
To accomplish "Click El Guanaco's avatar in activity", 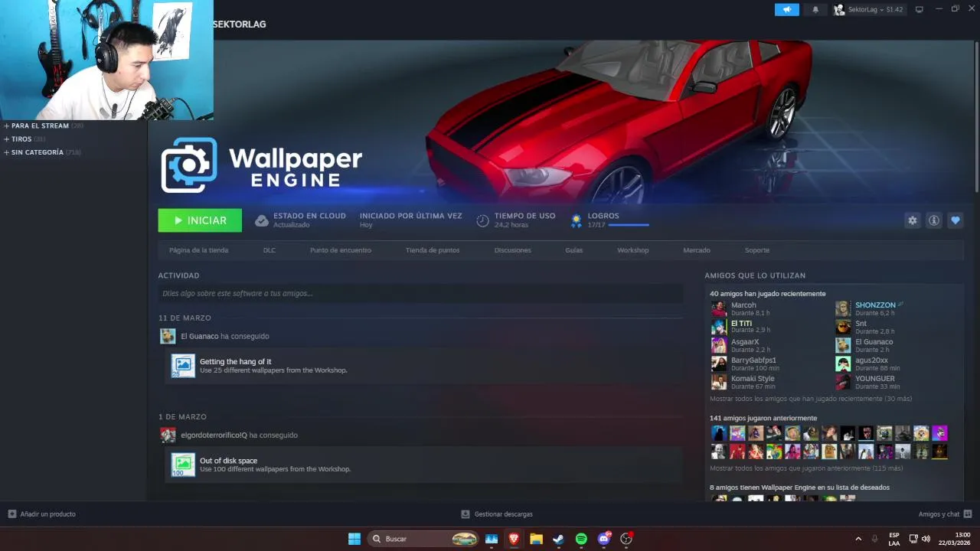I will pos(168,336).
